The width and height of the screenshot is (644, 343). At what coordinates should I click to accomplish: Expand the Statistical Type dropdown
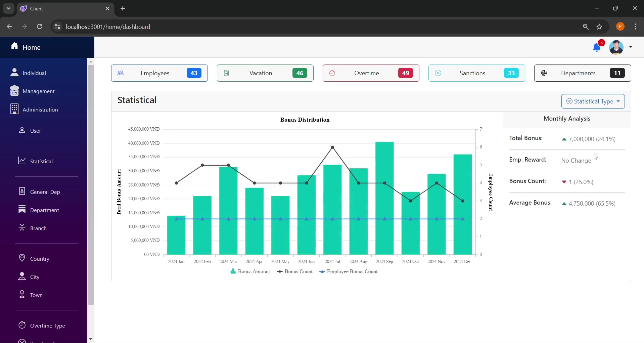[593, 101]
